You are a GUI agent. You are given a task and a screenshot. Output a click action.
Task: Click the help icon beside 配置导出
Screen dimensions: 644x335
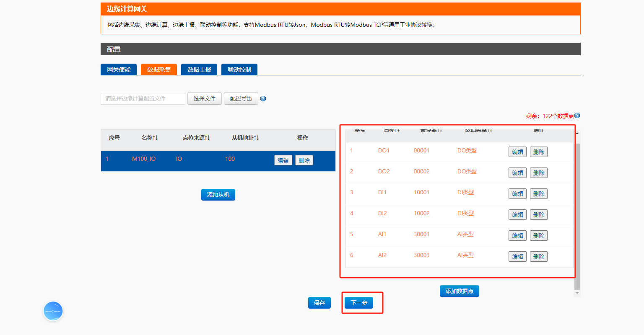point(263,99)
